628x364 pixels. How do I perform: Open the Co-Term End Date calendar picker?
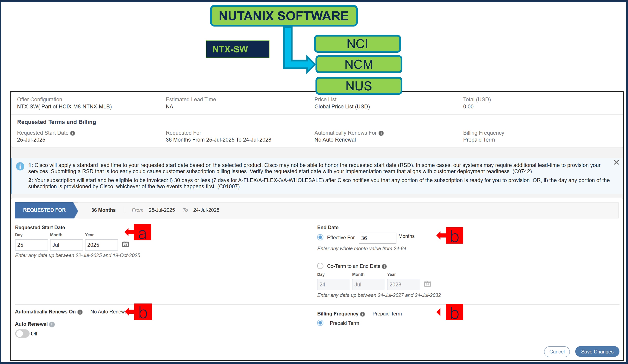pos(427,284)
